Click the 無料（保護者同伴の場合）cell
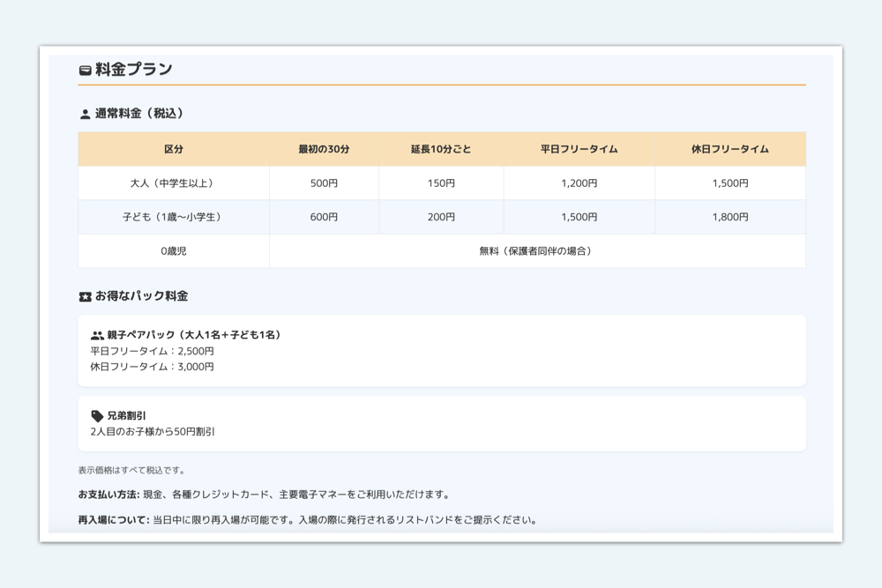This screenshot has height=588, width=882. point(538,250)
